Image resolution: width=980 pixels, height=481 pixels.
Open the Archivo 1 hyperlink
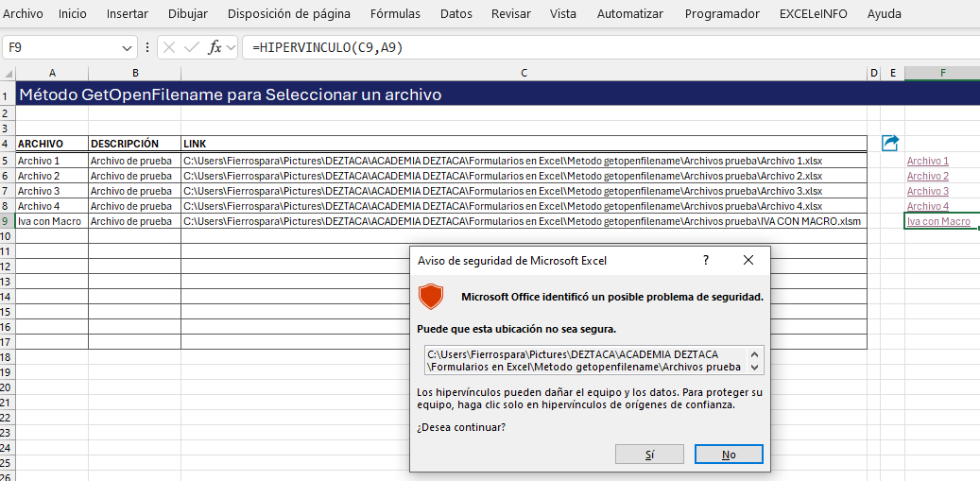pos(927,161)
